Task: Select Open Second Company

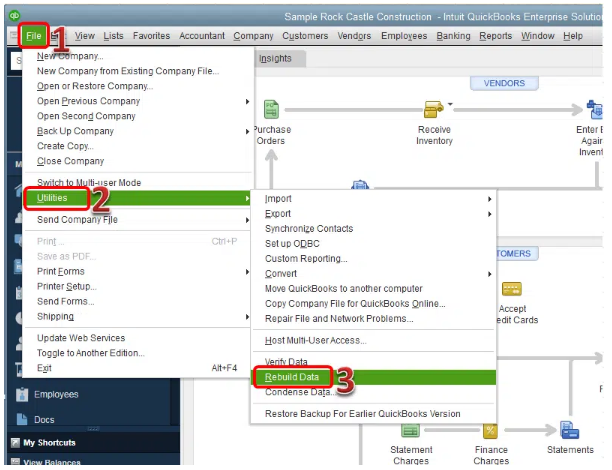Action: point(138,116)
